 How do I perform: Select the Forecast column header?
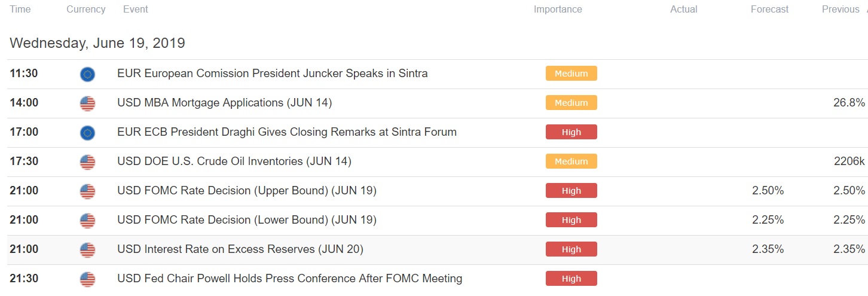coord(769,10)
